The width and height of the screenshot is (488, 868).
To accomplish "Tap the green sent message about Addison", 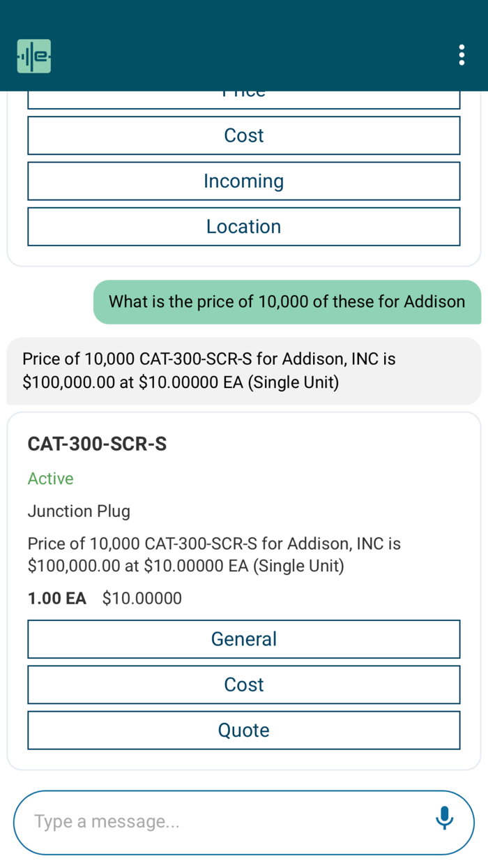I will tap(287, 301).
